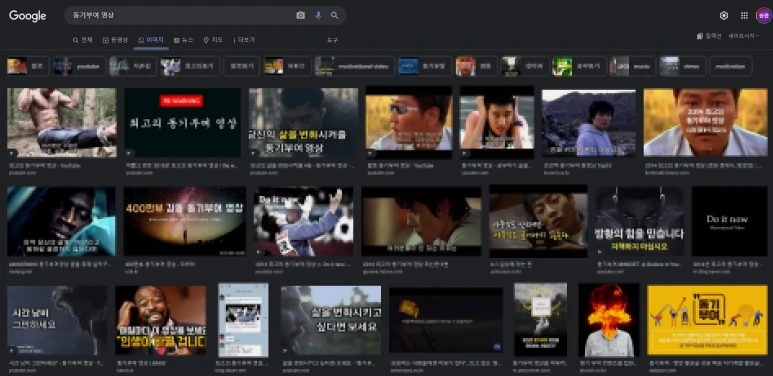This screenshot has height=376, width=773.
Task: Open the Google apps grid
Action: pos(744,16)
